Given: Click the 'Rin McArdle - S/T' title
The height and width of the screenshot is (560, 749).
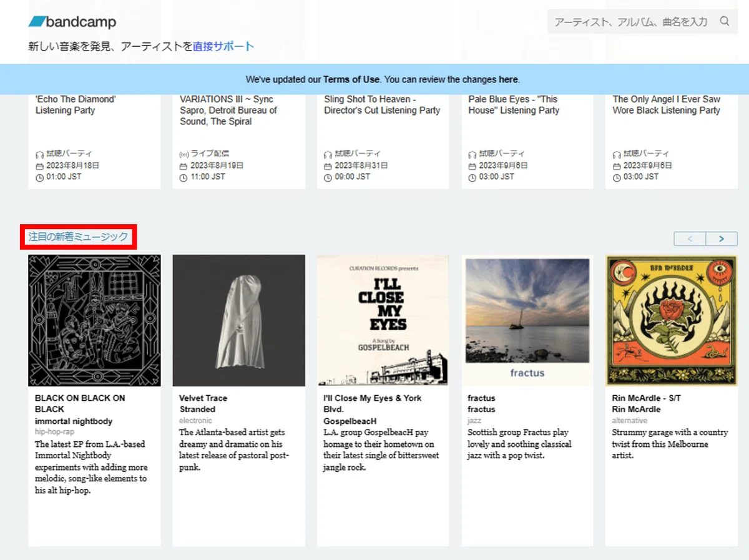Looking at the screenshot, I should [x=647, y=398].
